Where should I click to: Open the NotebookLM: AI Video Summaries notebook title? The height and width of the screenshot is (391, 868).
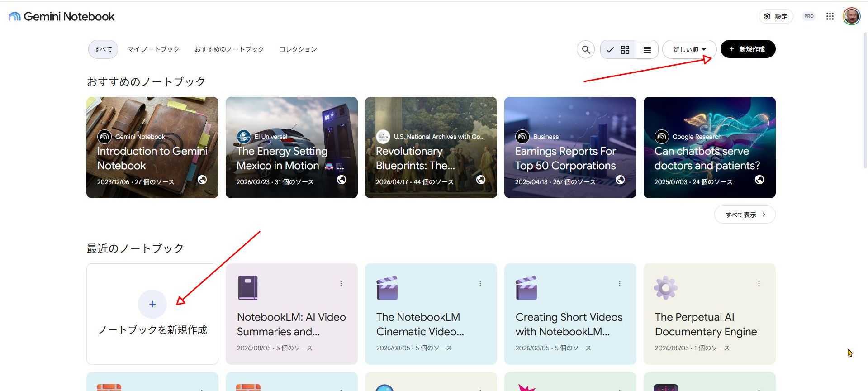point(291,324)
